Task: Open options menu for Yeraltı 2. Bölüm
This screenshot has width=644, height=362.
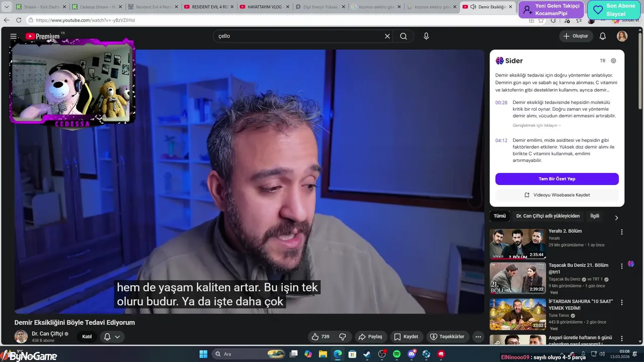Action: click(622, 232)
